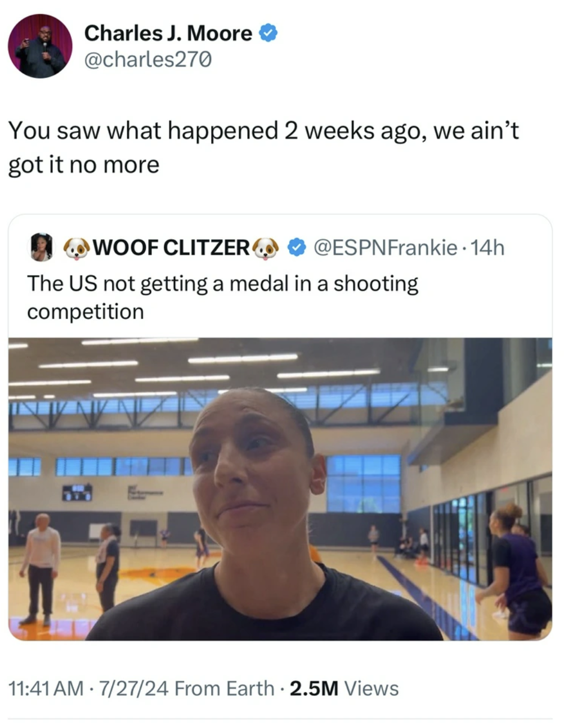Click the scoreboard on the gym wall in photo
Viewport: 564px width, 728px height.
[77, 492]
